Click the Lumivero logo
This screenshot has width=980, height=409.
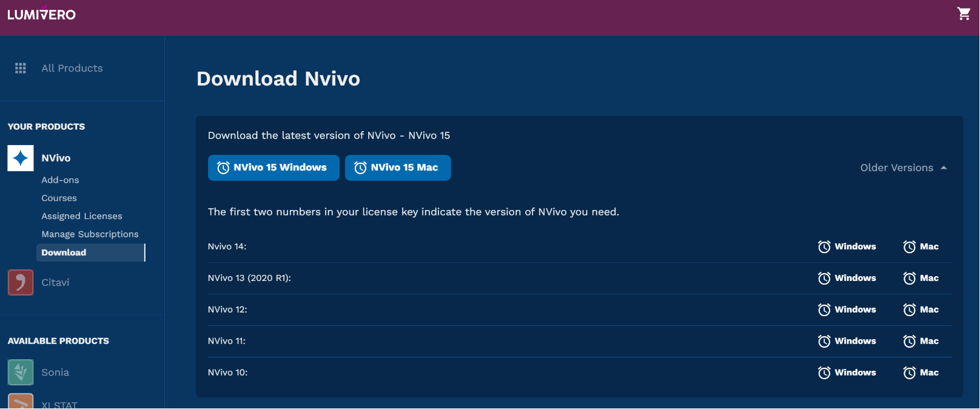(x=41, y=13)
